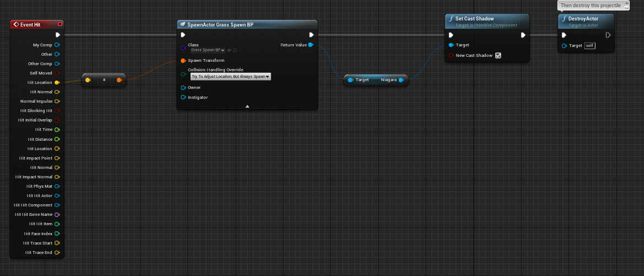Click the Hit Hit Actor pin
Image resolution: width=644 pixels, height=276 pixels.
click(x=57, y=196)
